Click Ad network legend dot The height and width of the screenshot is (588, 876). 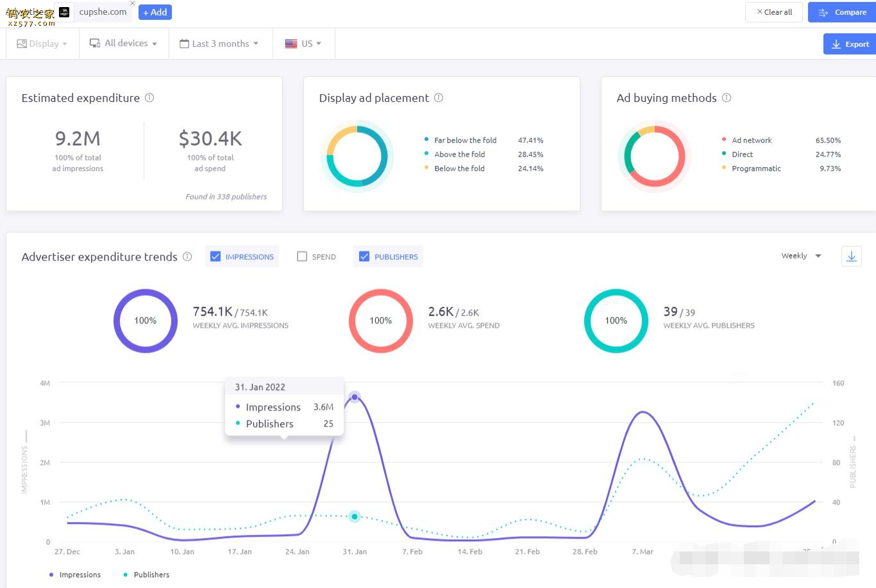pyautogui.click(x=724, y=139)
